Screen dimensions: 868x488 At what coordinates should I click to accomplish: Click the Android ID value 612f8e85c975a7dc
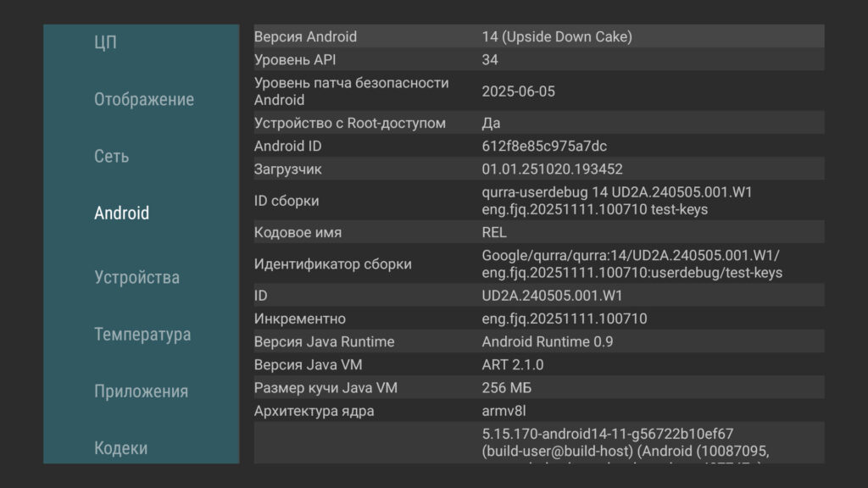pyautogui.click(x=544, y=146)
